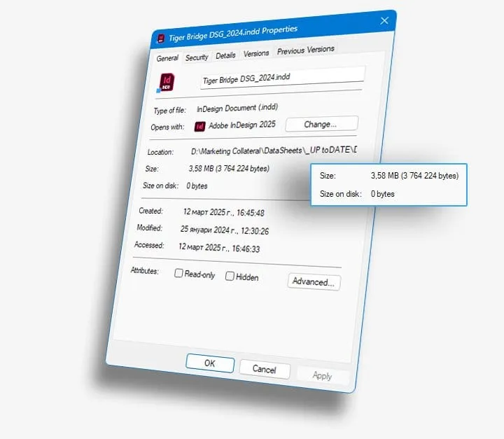Viewport: 504px width, 439px height.
Task: Click the Modified date value
Action: coord(225,230)
